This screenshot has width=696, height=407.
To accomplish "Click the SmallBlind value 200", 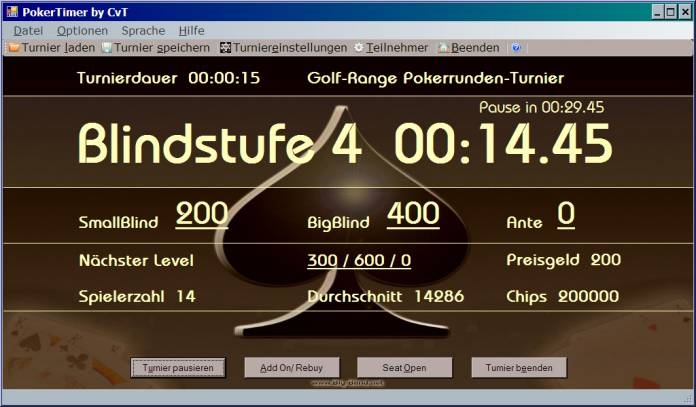I will tap(202, 214).
